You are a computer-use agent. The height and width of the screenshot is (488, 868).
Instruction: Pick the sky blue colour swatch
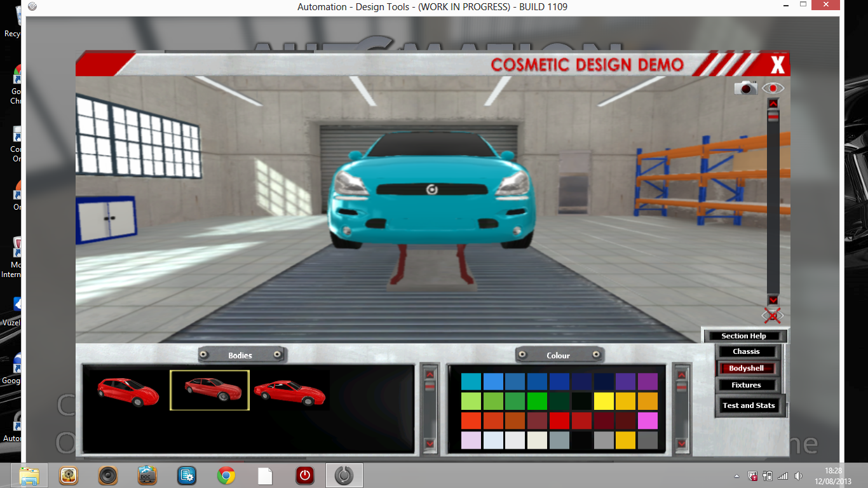(x=493, y=381)
